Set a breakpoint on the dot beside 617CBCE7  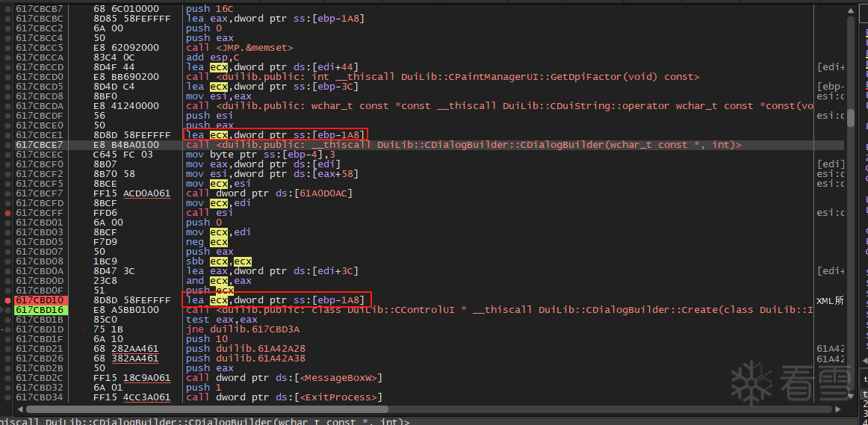point(8,145)
